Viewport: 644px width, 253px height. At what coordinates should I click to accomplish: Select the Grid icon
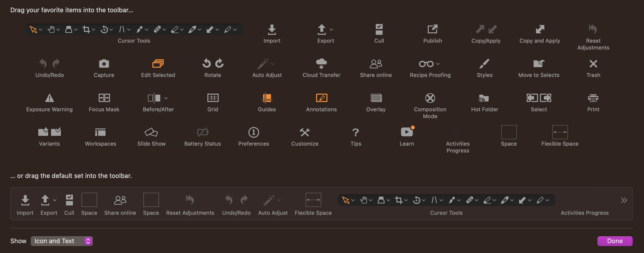[x=213, y=98]
